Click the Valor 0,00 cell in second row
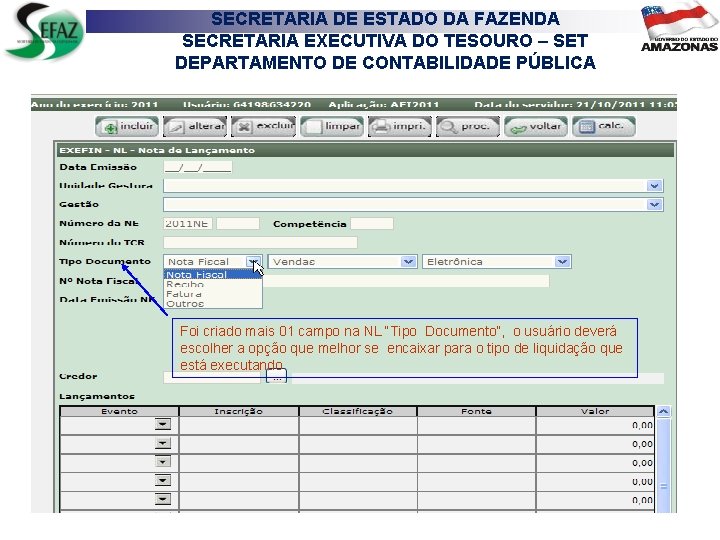 [x=595, y=444]
